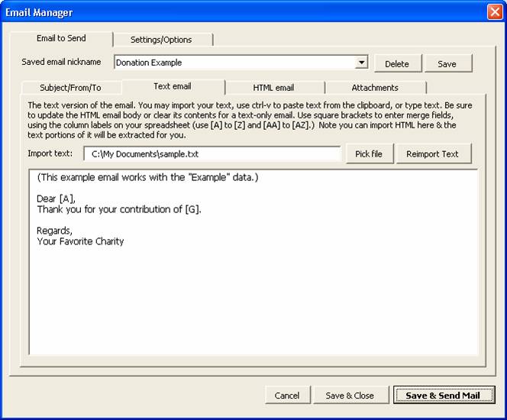507x420 pixels.
Task: Click the "Your Favorite Charity" line
Action: coord(80,241)
